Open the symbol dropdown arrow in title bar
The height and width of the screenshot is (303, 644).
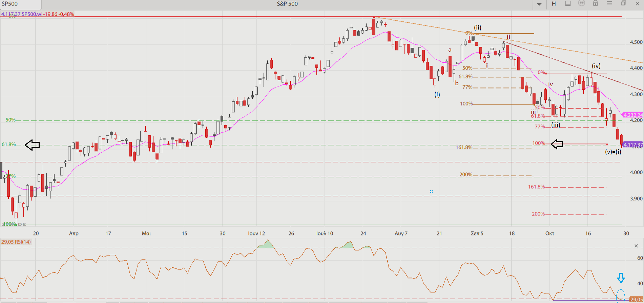(539, 4)
